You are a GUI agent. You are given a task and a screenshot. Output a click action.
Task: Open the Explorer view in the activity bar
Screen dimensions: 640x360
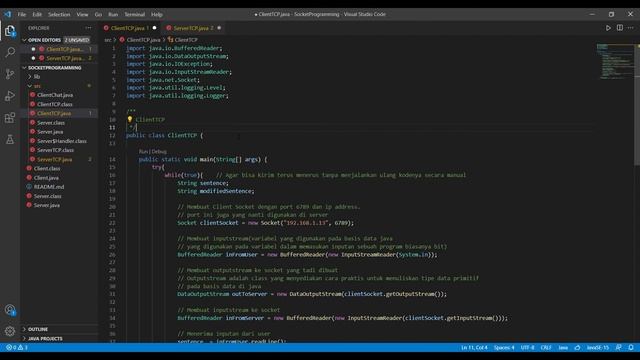(x=10, y=31)
